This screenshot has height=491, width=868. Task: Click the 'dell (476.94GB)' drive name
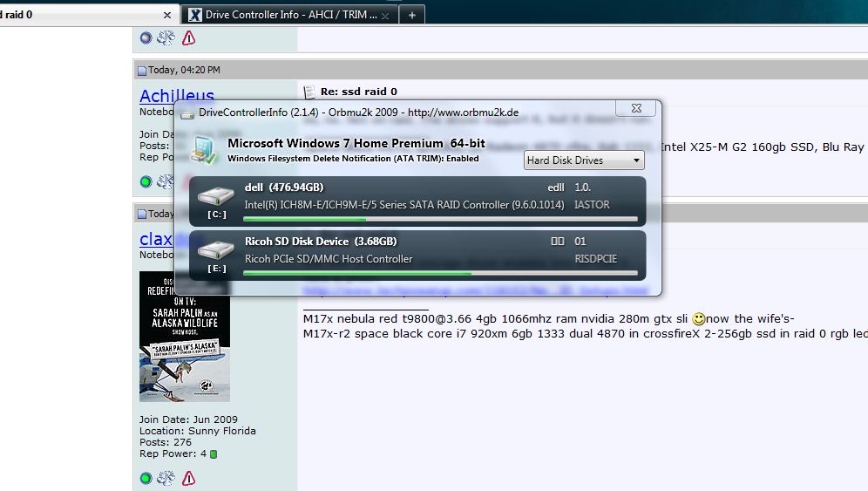(284, 188)
